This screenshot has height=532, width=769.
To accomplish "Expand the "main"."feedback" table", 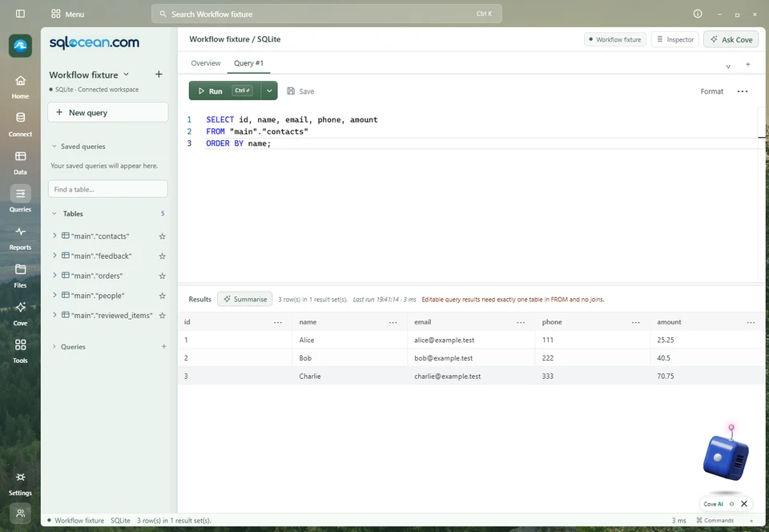I will click(x=54, y=256).
